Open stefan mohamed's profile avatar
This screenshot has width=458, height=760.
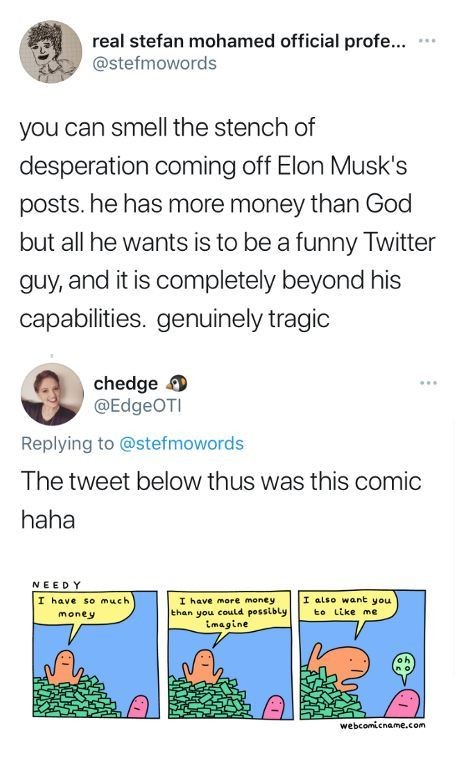[51, 52]
